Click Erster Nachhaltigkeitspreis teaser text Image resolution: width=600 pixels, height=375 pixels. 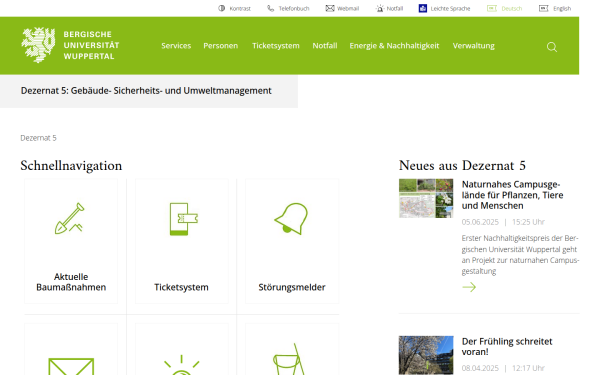coord(520,254)
